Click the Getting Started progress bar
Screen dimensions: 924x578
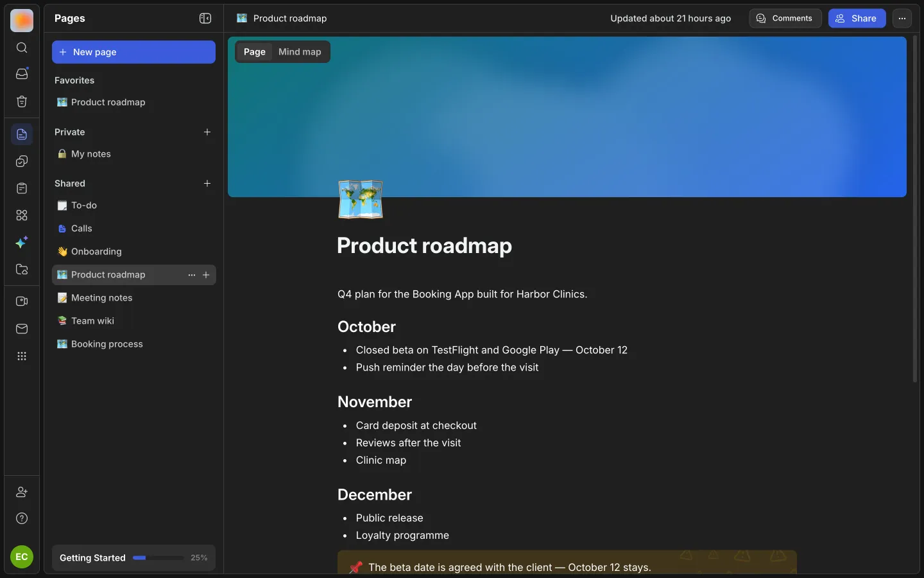[x=158, y=558]
